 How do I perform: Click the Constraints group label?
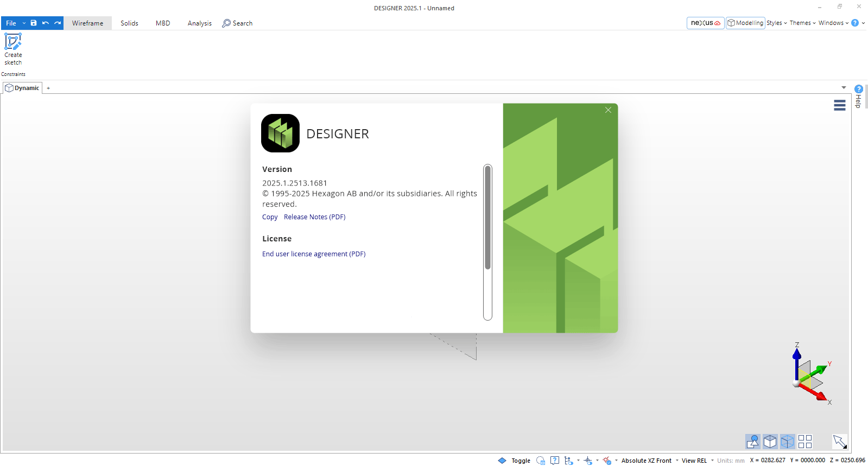click(13, 74)
